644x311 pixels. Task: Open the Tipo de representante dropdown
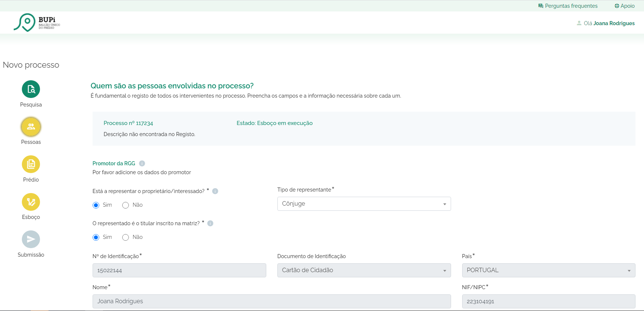(x=364, y=204)
